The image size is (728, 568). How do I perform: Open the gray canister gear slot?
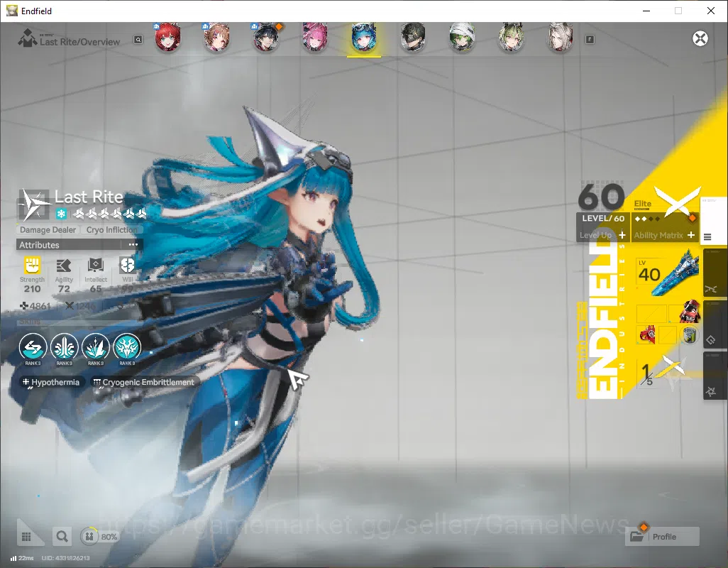[690, 335]
